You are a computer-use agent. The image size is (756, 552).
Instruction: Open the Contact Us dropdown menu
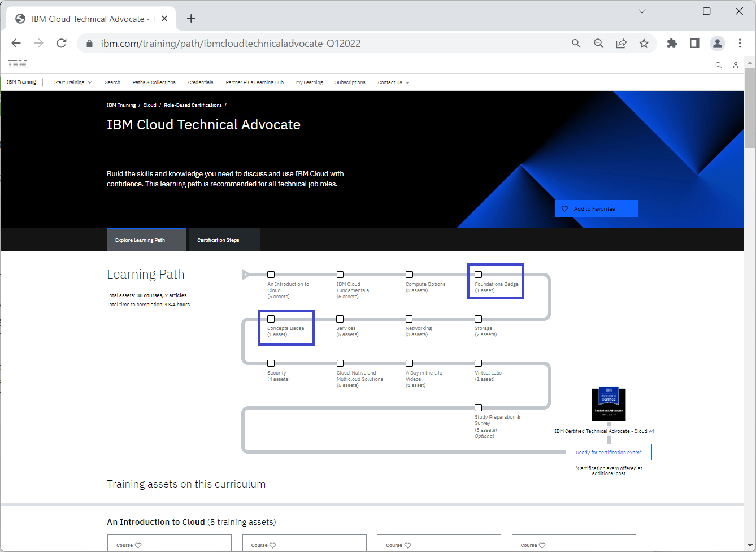pyautogui.click(x=393, y=82)
